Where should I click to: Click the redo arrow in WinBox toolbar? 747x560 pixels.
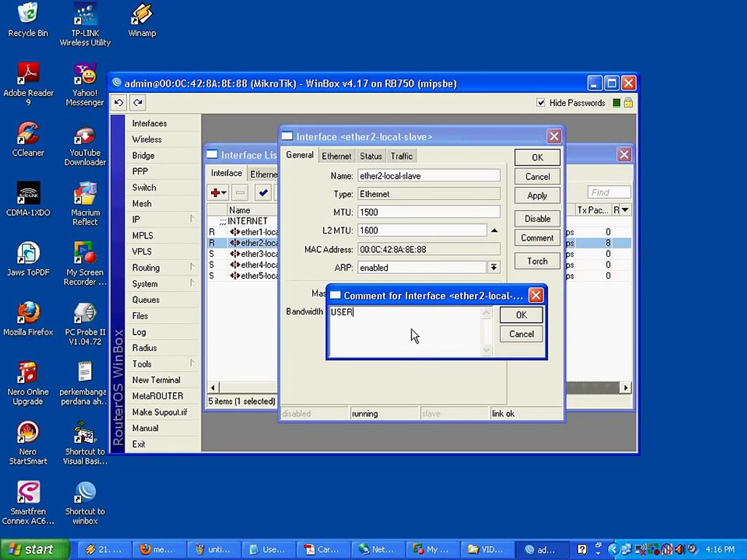138,103
